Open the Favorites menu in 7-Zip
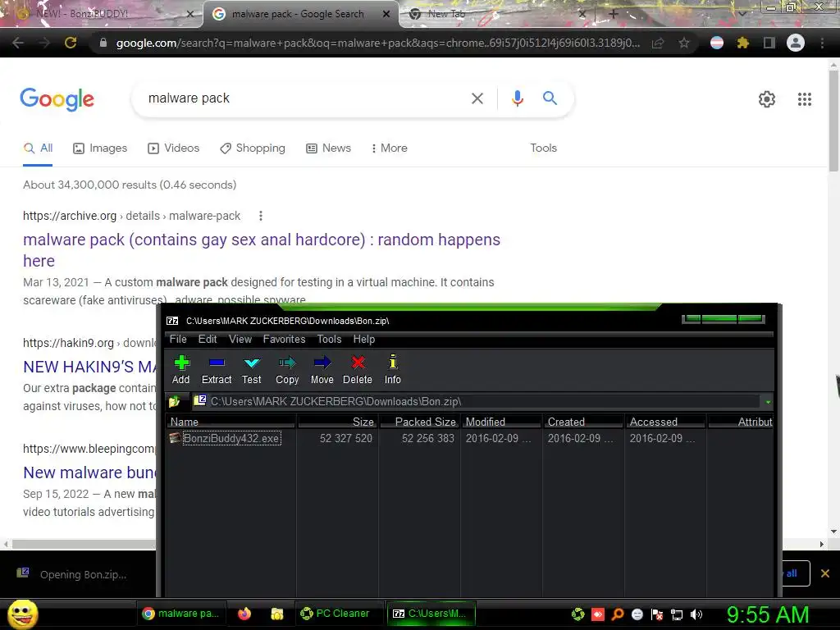Viewport: 840px width, 630px height. point(284,339)
